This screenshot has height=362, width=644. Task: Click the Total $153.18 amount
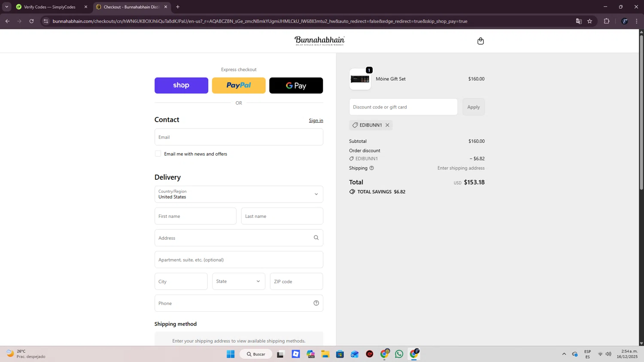pos(474,182)
